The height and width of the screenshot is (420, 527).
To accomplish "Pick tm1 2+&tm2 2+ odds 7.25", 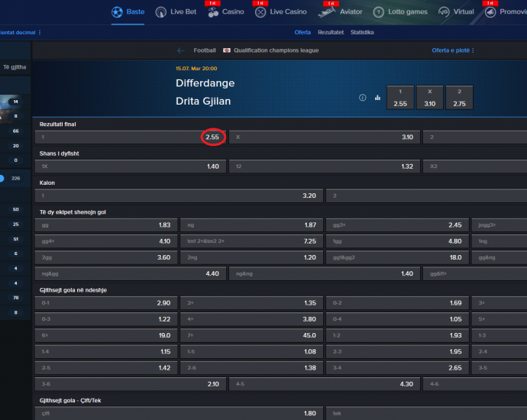I will click(251, 241).
